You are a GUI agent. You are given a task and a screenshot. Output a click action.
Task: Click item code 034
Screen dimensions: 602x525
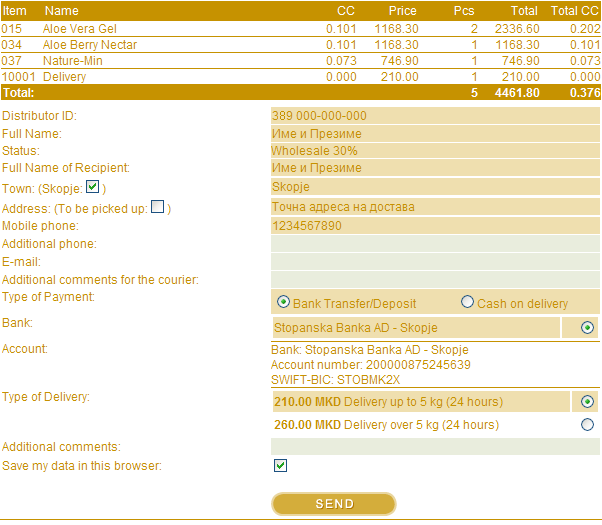pyautogui.click(x=12, y=45)
